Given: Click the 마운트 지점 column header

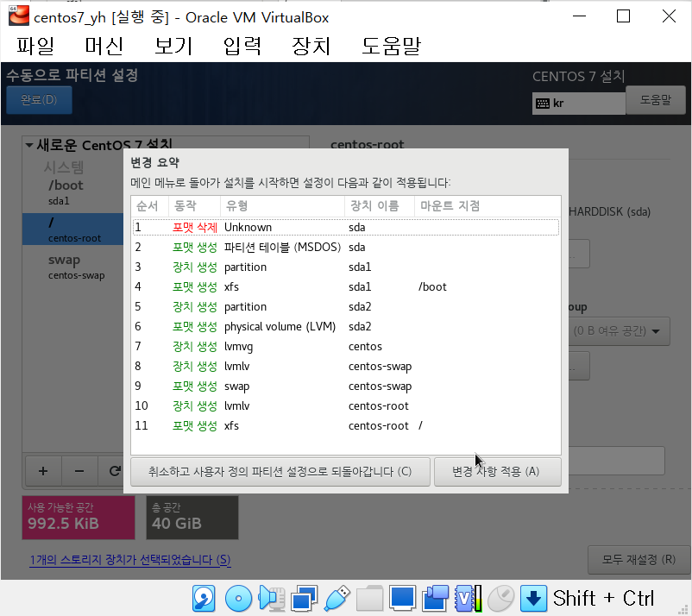Looking at the screenshot, I should [488, 206].
